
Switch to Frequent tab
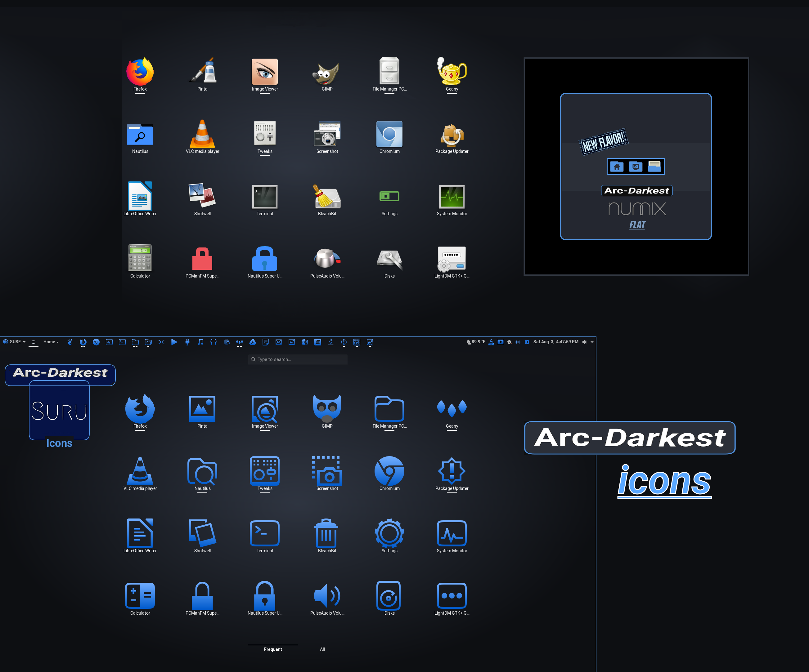click(273, 649)
